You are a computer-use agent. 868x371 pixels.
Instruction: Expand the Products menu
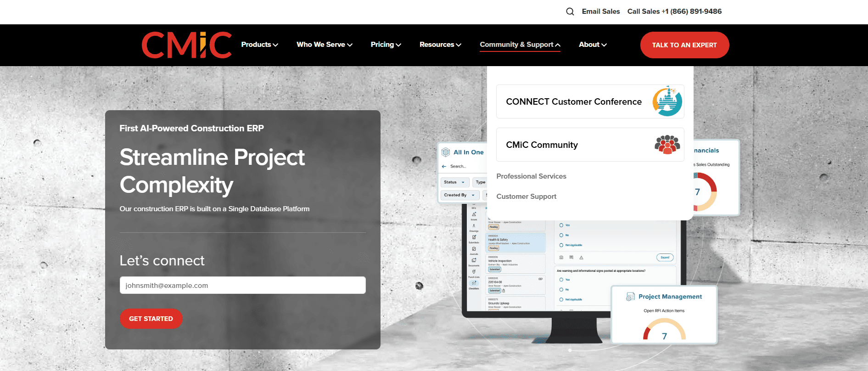pos(259,45)
